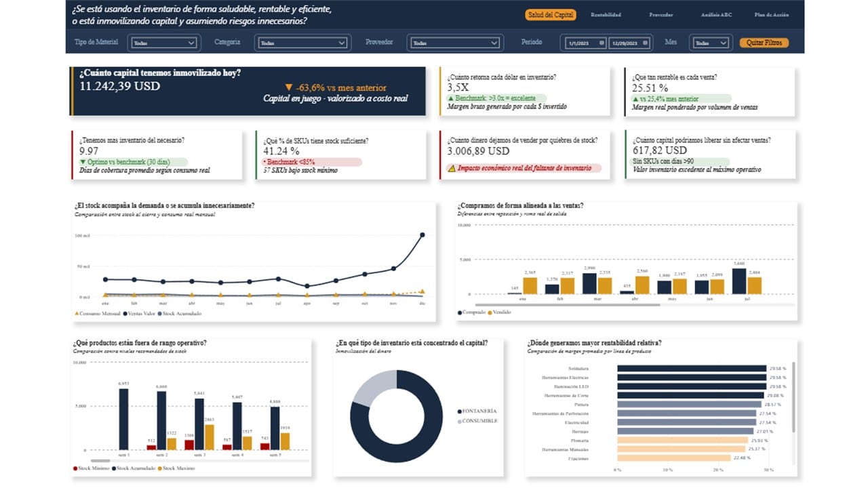Click the -63,6% vs mes anterior indicator
Screen dimensions: 868x488
[335, 87]
